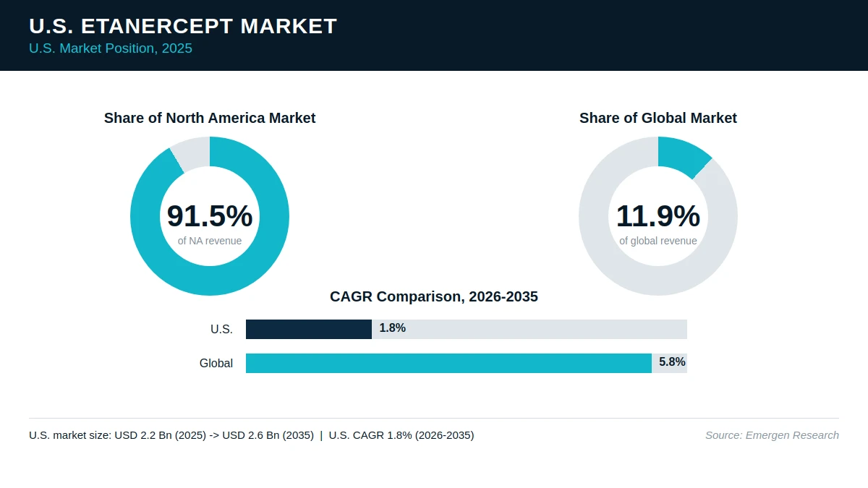Select the 11.9% value in the right donut
This screenshot has width=868, height=488.
[x=658, y=216]
